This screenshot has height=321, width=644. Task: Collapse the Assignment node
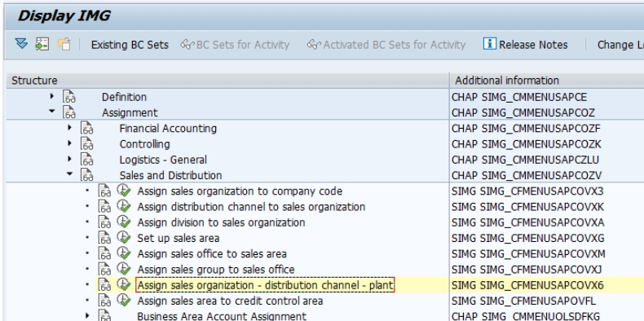(51, 112)
